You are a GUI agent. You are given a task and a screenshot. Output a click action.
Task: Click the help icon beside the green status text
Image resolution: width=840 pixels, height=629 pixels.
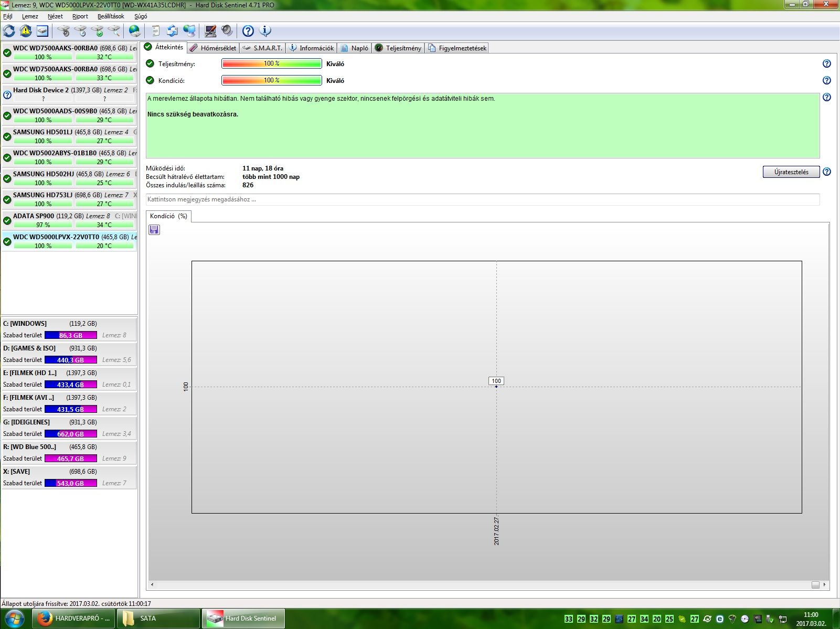827,97
